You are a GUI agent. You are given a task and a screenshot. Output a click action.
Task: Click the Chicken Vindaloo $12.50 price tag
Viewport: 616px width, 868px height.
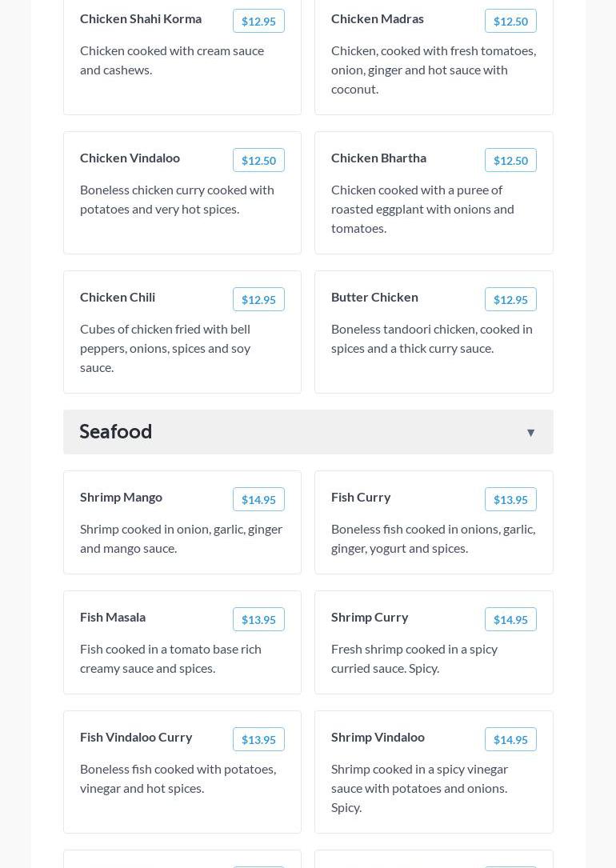(258, 161)
